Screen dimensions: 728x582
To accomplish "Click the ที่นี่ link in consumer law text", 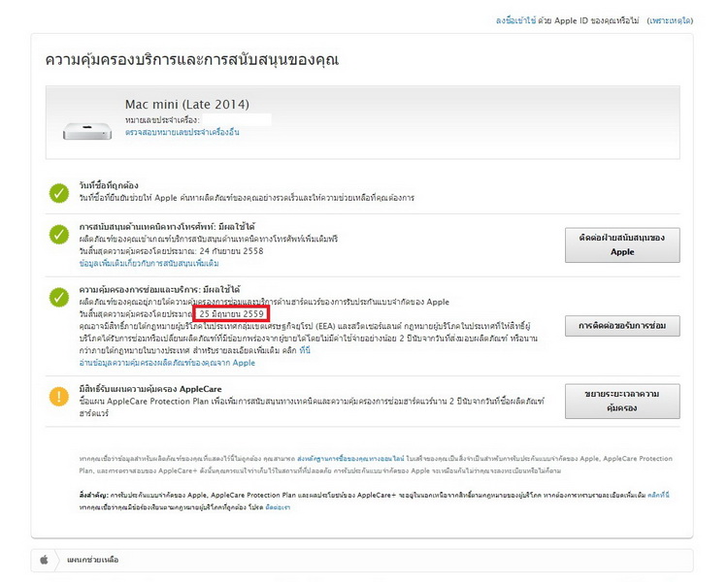I will (305, 350).
